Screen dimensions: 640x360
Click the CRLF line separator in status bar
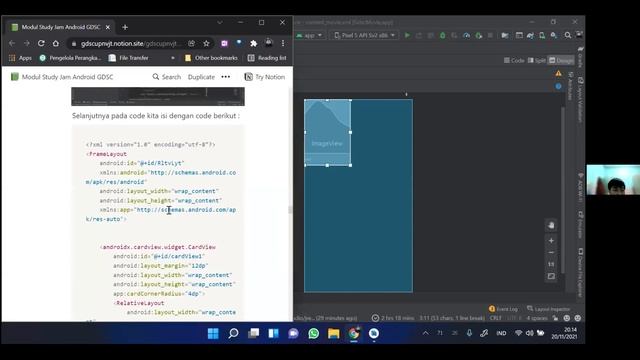tap(496, 318)
